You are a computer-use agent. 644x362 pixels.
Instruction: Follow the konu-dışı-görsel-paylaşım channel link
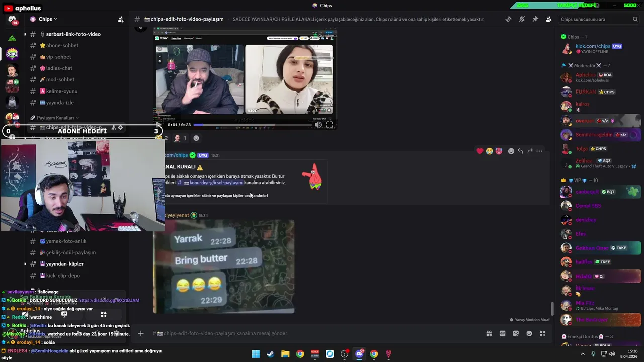click(x=210, y=183)
